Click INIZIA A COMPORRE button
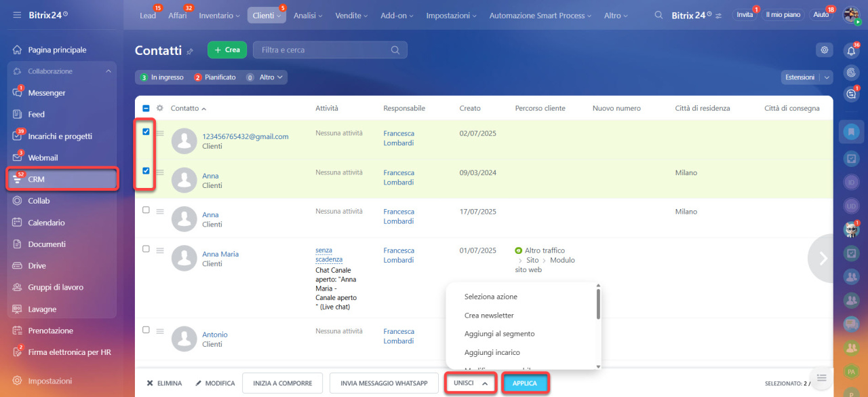Screen dimensions: 868x397 [x=283, y=383]
